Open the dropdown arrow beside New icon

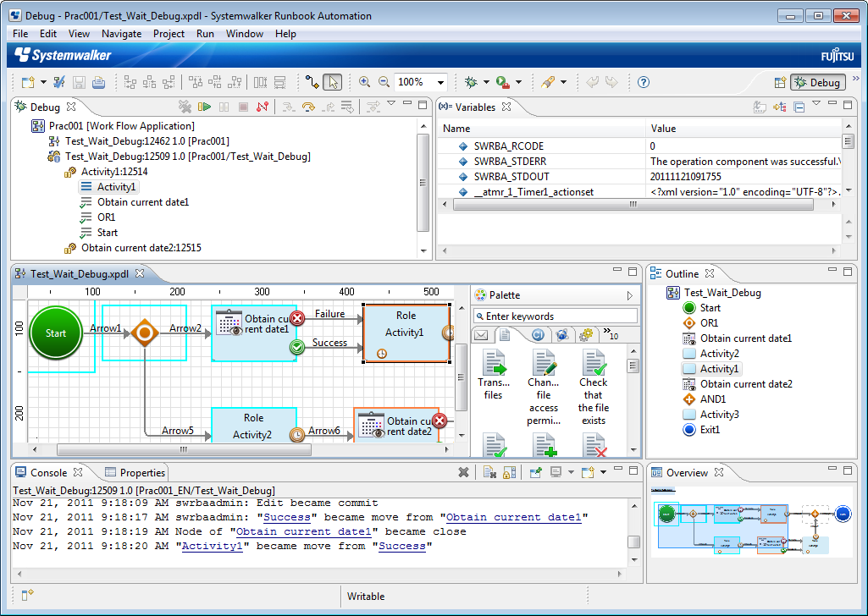(44, 82)
